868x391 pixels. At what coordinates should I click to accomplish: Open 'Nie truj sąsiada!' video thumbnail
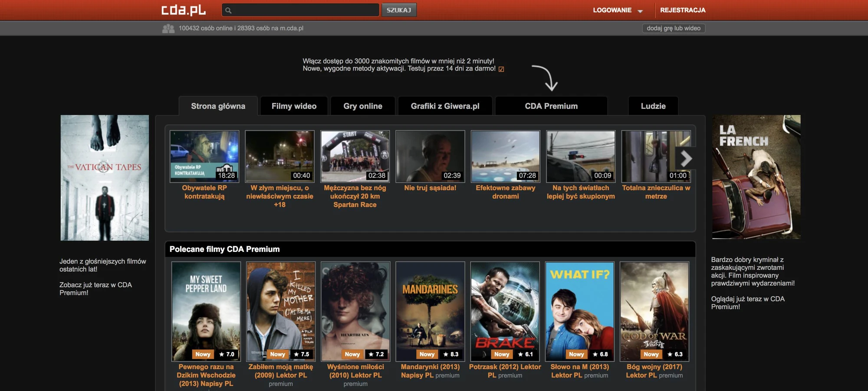point(430,156)
